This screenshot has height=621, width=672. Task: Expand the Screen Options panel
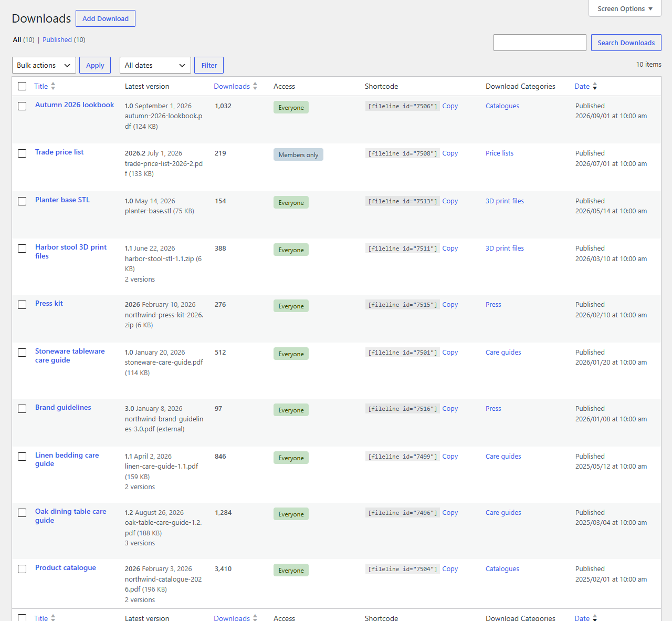coord(625,8)
